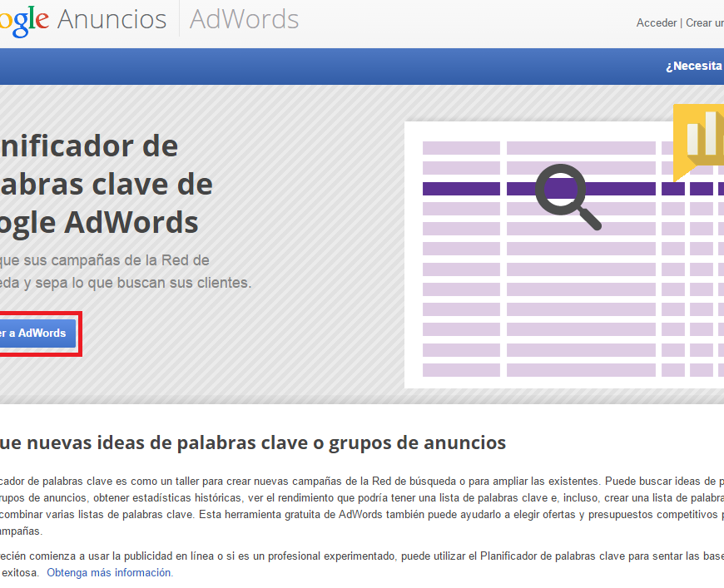Open the AdWords header title

coord(245,19)
